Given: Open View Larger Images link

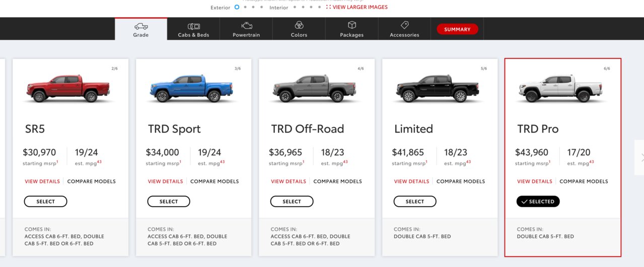Looking at the screenshot, I should pyautogui.click(x=361, y=7).
